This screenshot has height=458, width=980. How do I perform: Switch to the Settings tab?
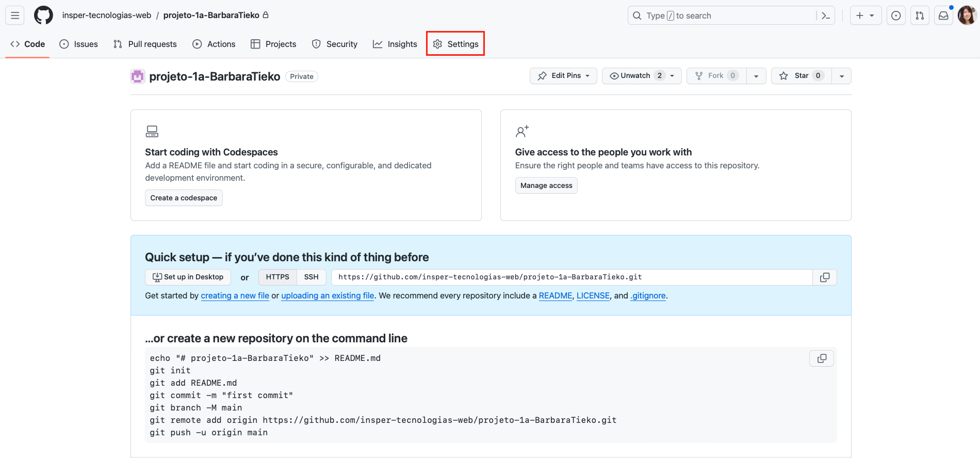[455, 44]
